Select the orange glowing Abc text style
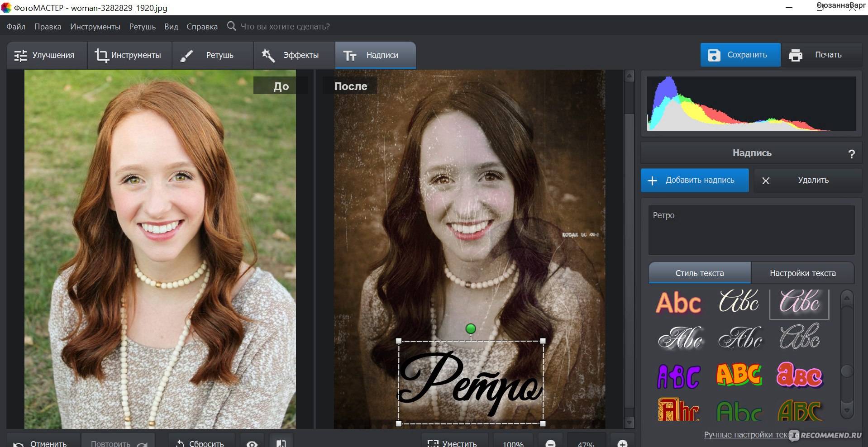This screenshot has width=868, height=447. point(678,303)
